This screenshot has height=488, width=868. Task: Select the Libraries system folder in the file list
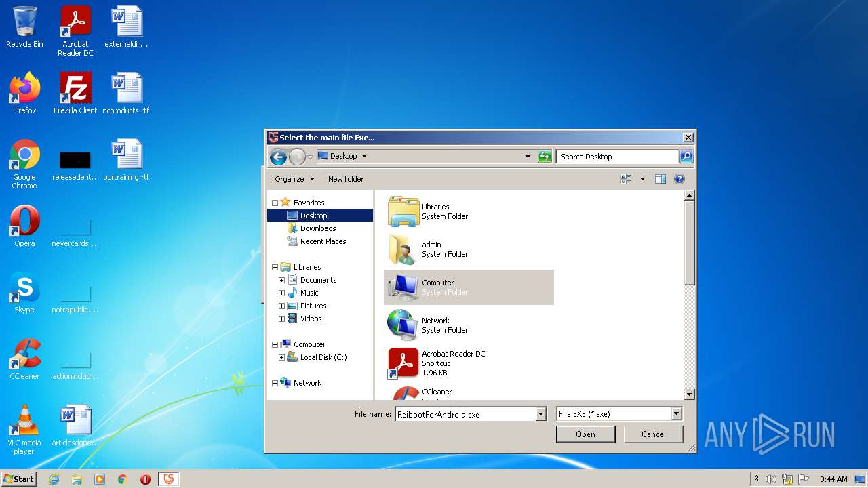tap(469, 211)
